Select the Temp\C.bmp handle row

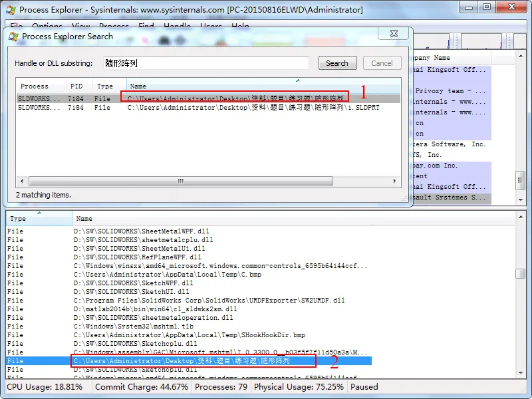click(x=189, y=275)
